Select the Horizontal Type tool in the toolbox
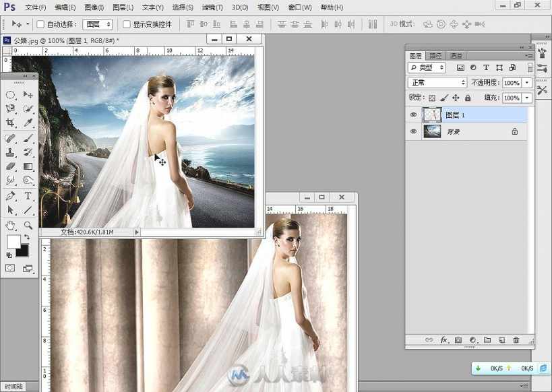This screenshot has width=552, height=392. (28, 195)
